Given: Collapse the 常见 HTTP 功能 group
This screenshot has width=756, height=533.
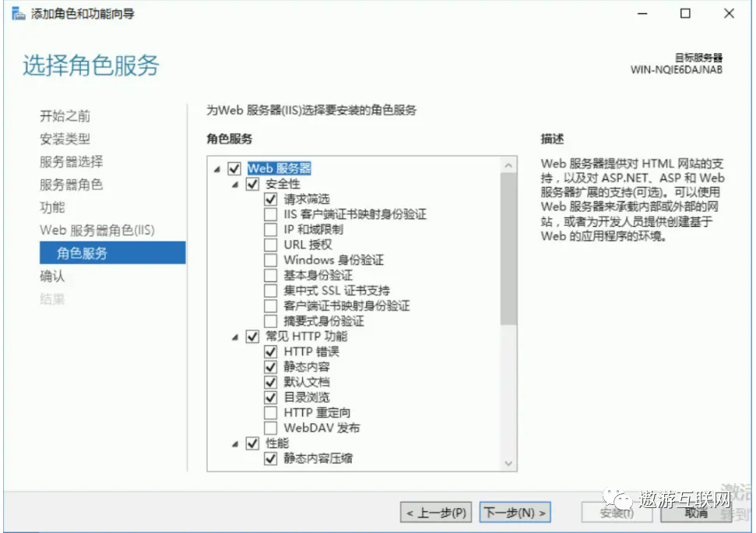Looking at the screenshot, I should click(235, 336).
